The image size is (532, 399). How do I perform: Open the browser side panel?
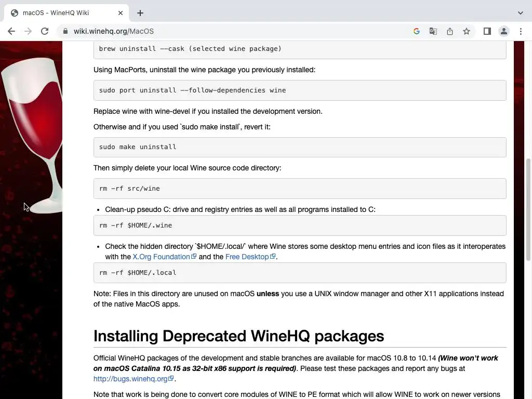(x=487, y=31)
